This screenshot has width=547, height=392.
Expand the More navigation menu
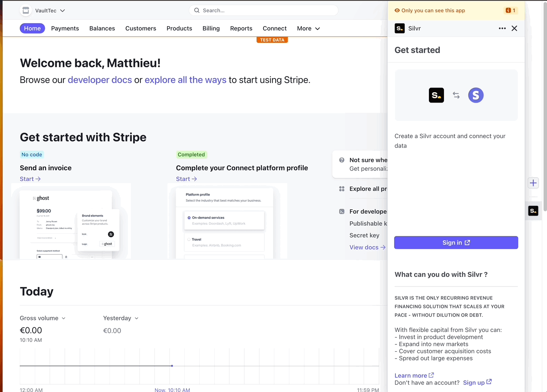pos(308,28)
